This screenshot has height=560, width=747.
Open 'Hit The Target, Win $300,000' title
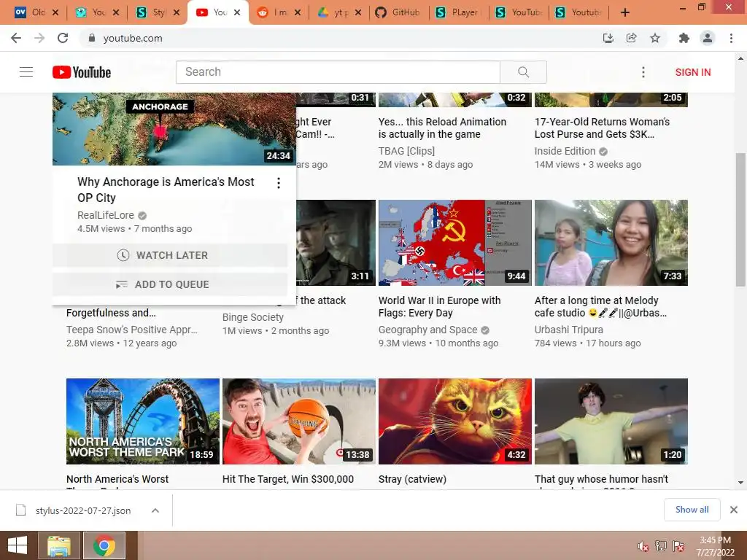pos(287,479)
